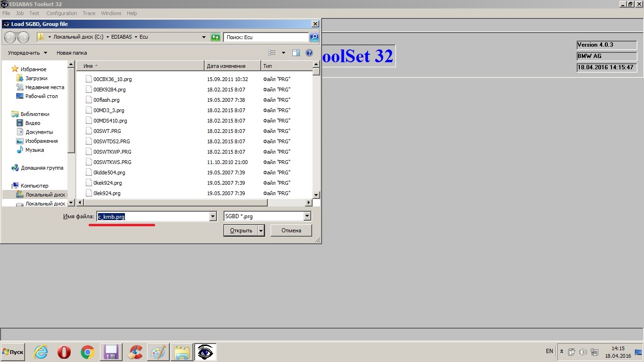Select Домашняя группа in navigation pane
Image resolution: width=644 pixels, height=362 pixels.
37,168
